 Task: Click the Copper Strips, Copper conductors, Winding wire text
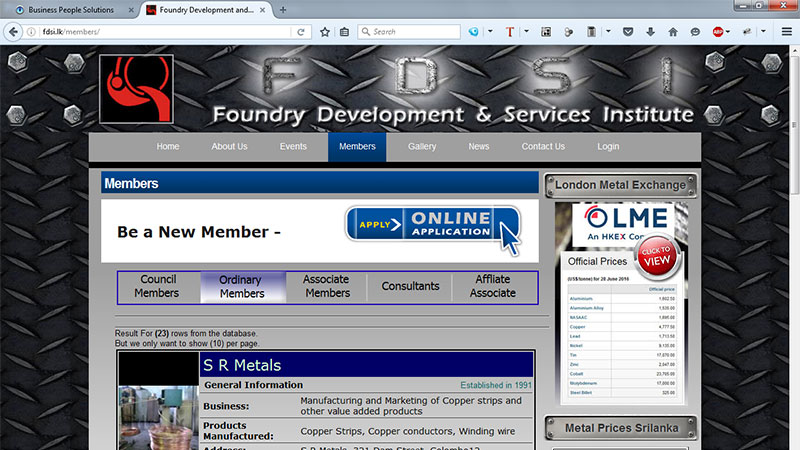(x=408, y=431)
